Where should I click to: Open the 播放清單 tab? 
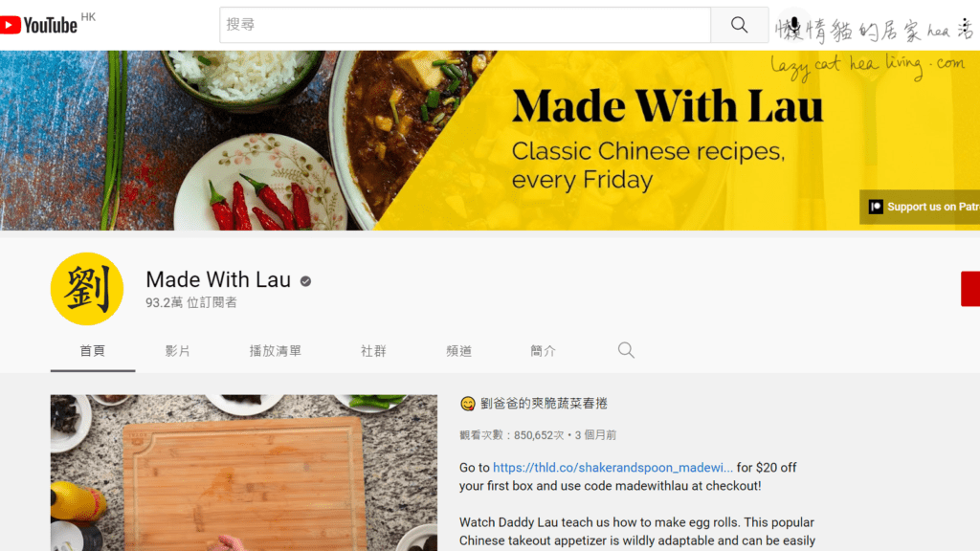(276, 351)
